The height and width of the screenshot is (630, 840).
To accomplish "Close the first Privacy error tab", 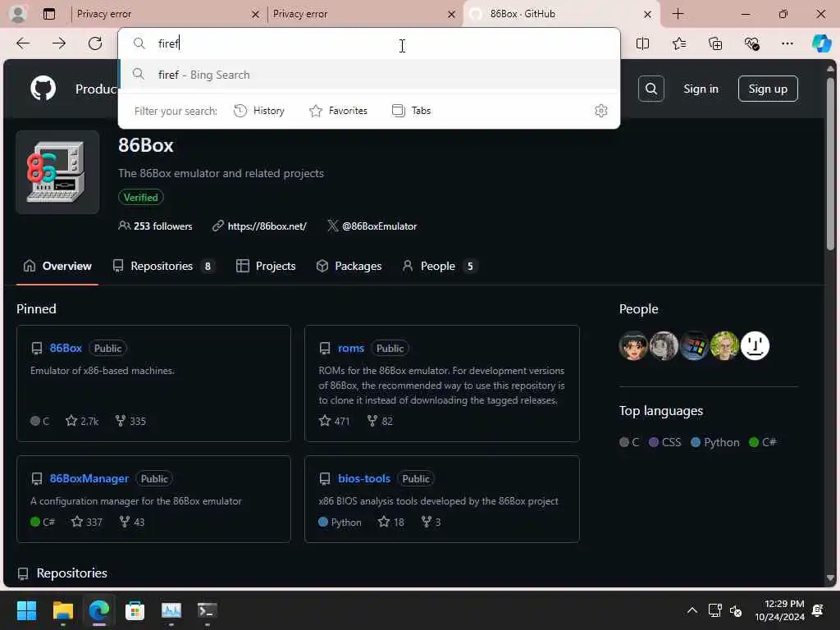I will 256,15.
